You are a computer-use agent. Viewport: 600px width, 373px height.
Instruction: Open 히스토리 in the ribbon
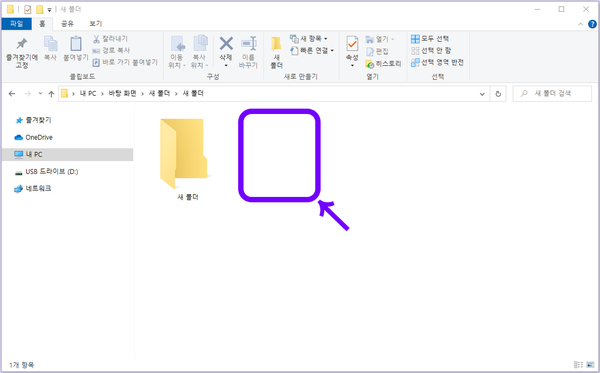coord(383,64)
